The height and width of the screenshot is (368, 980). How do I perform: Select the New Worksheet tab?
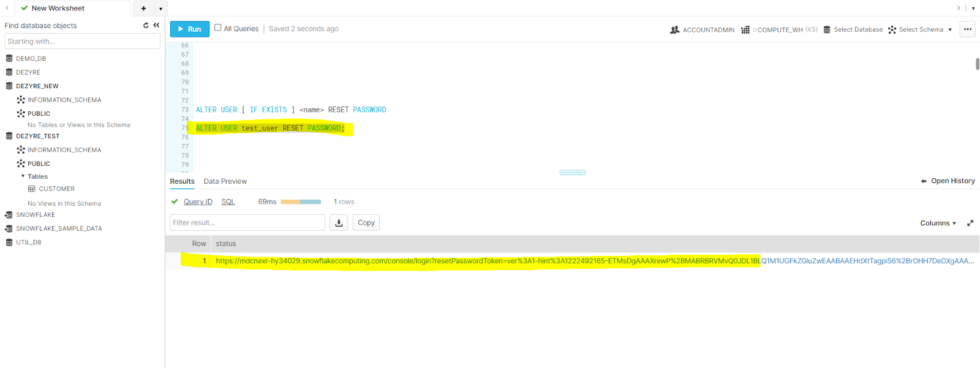pos(58,9)
